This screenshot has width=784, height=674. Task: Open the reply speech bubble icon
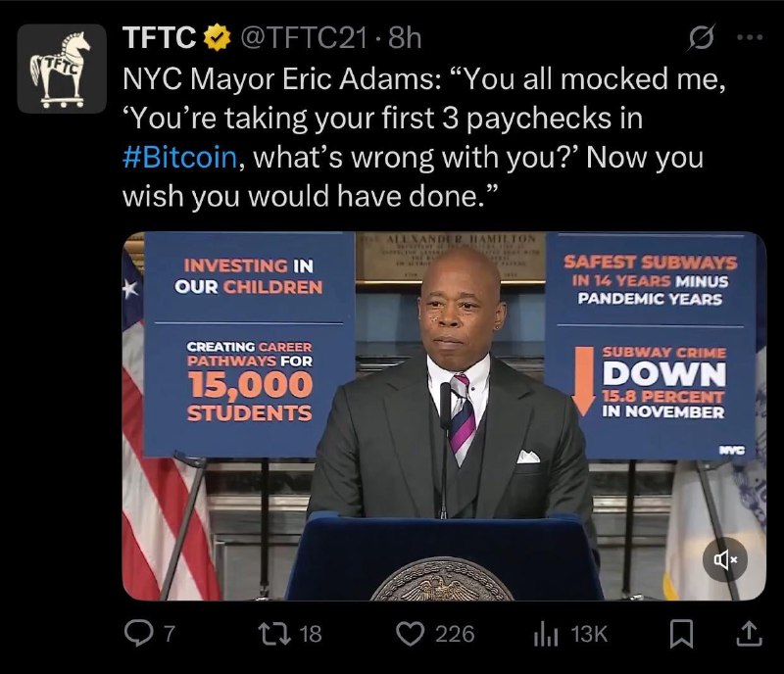click(138, 634)
